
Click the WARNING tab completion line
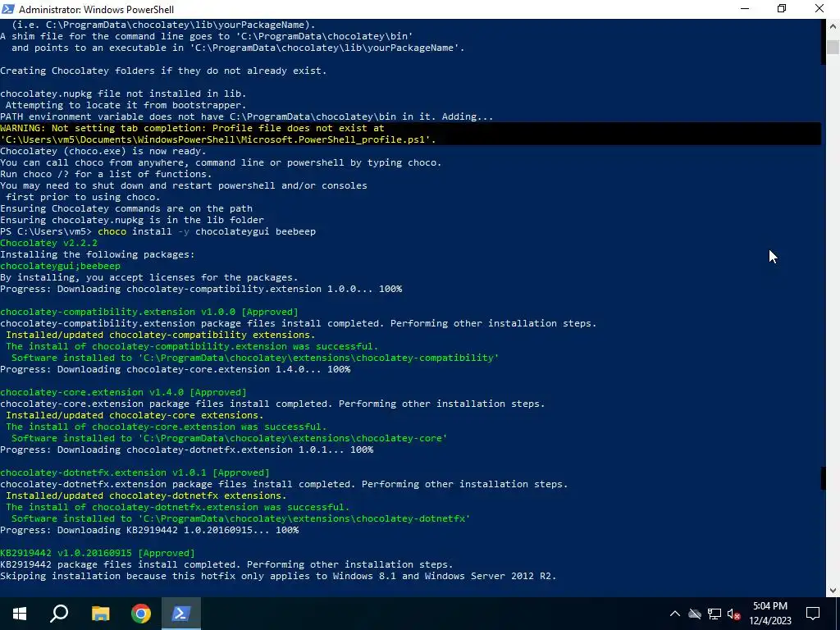point(192,128)
